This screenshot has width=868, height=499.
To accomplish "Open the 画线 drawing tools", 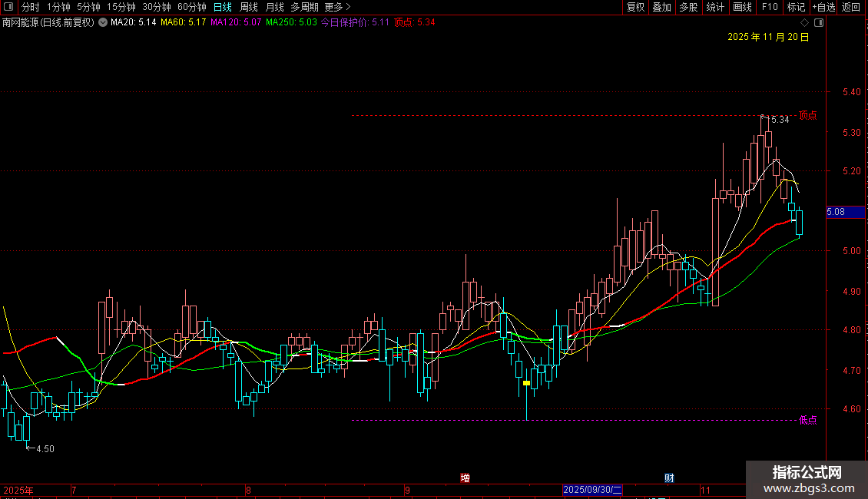I will 742,7.
